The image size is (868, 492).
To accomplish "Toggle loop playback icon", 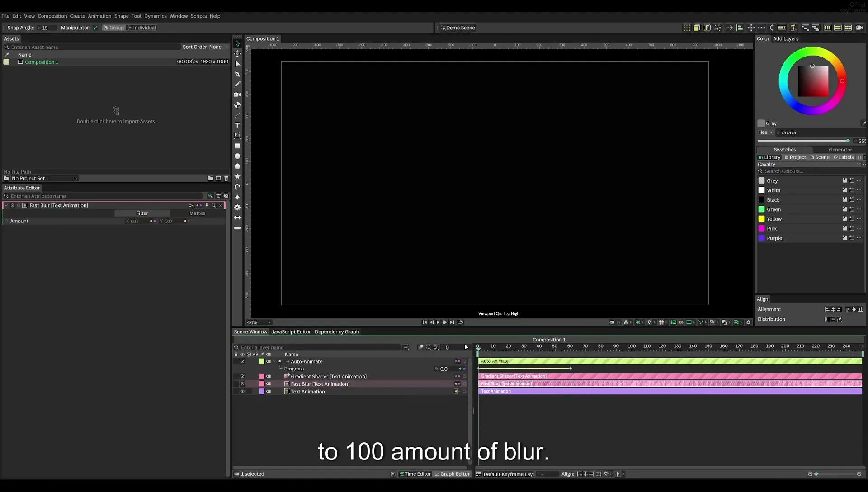I will 460,322.
